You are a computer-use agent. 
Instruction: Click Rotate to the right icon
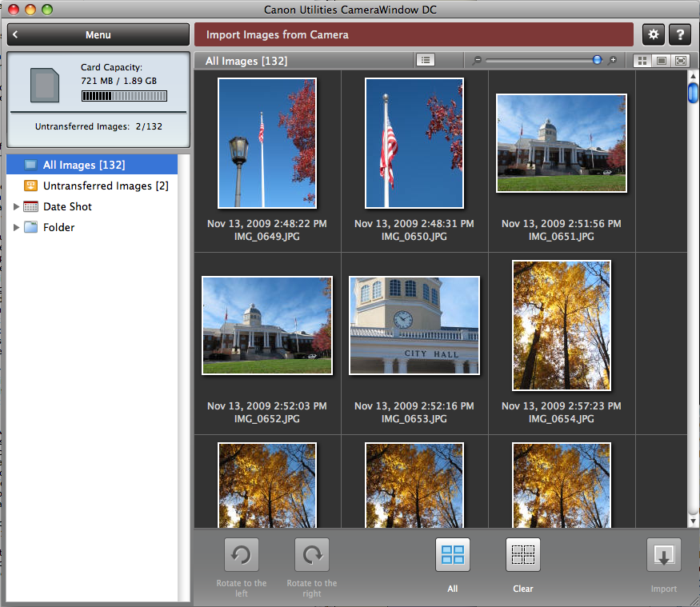pyautogui.click(x=311, y=555)
